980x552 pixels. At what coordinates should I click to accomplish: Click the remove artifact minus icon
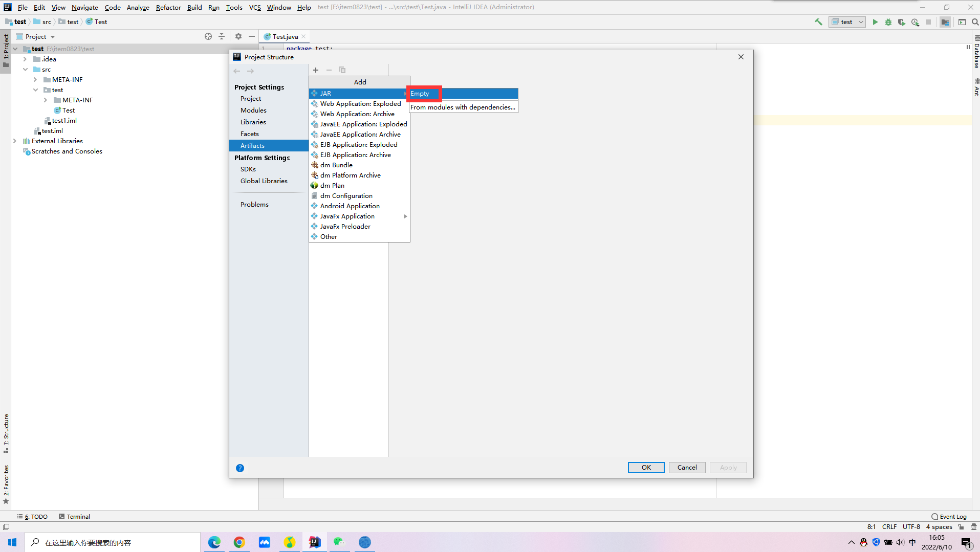[329, 70]
